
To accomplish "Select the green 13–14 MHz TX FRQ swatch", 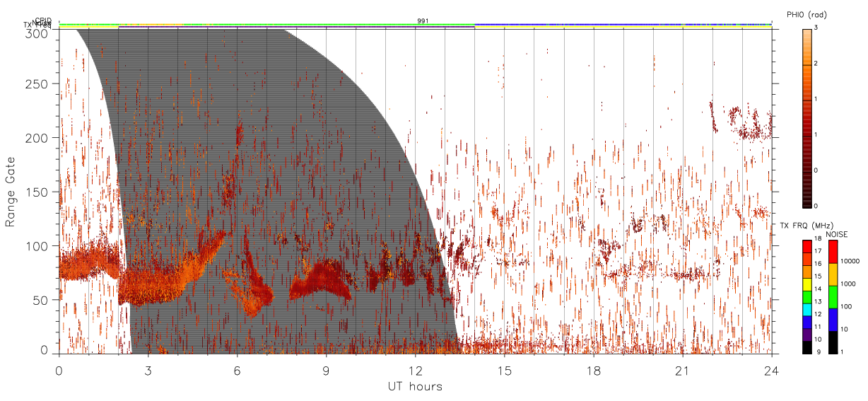I will click(x=807, y=296).
